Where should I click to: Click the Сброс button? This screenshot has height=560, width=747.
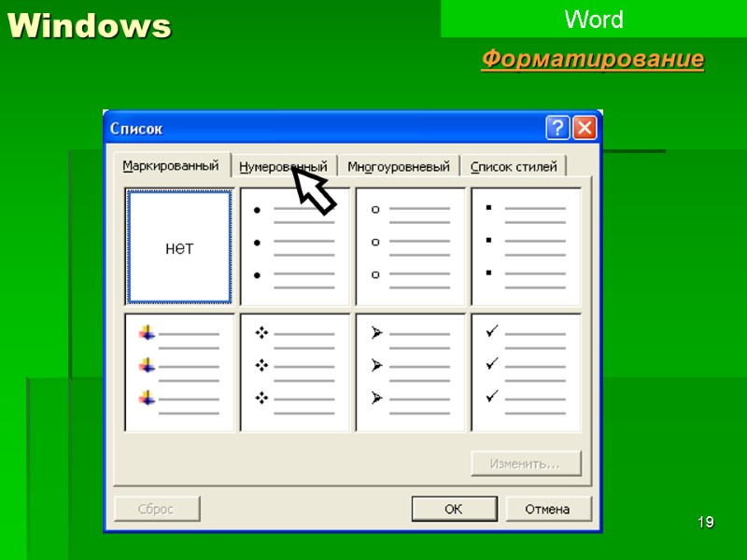157,509
